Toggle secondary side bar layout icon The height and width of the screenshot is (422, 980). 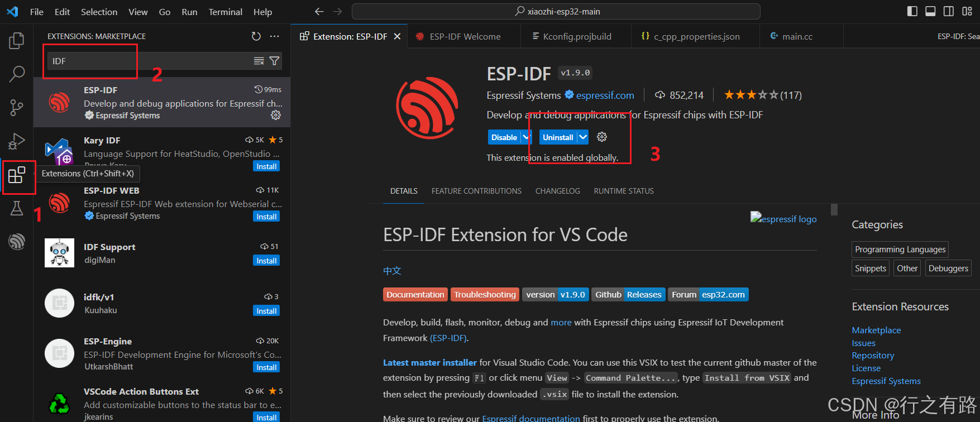[949, 11]
